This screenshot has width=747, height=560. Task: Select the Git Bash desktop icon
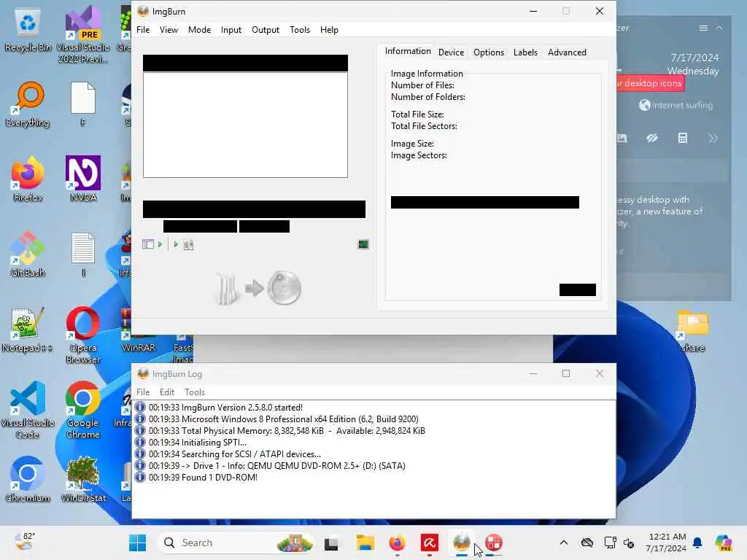pyautogui.click(x=28, y=254)
